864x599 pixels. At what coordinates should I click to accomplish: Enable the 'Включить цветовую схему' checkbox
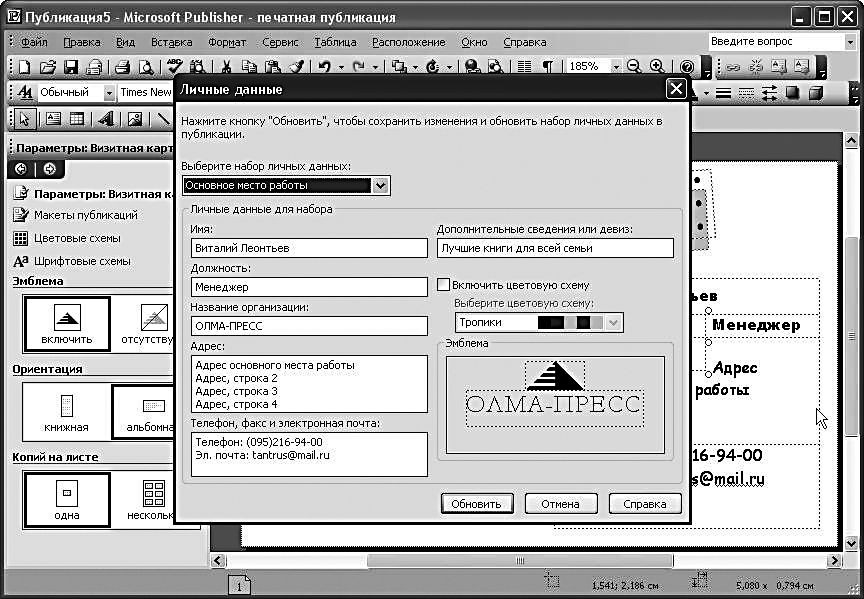[444, 285]
